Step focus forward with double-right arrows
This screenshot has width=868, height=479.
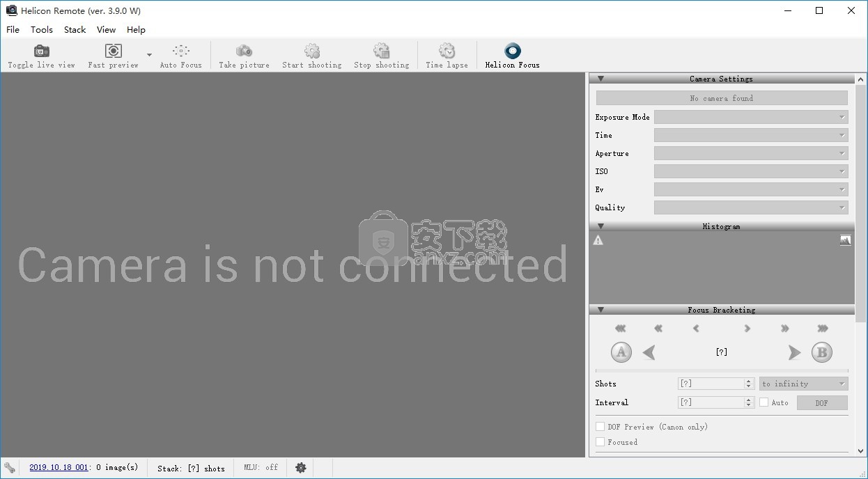click(785, 329)
